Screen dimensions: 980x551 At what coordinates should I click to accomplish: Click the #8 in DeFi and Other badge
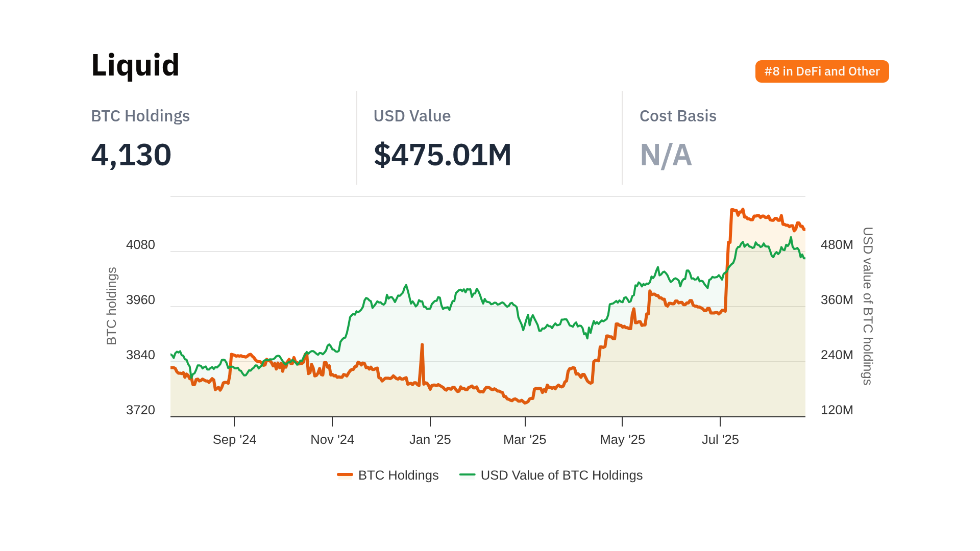click(822, 71)
